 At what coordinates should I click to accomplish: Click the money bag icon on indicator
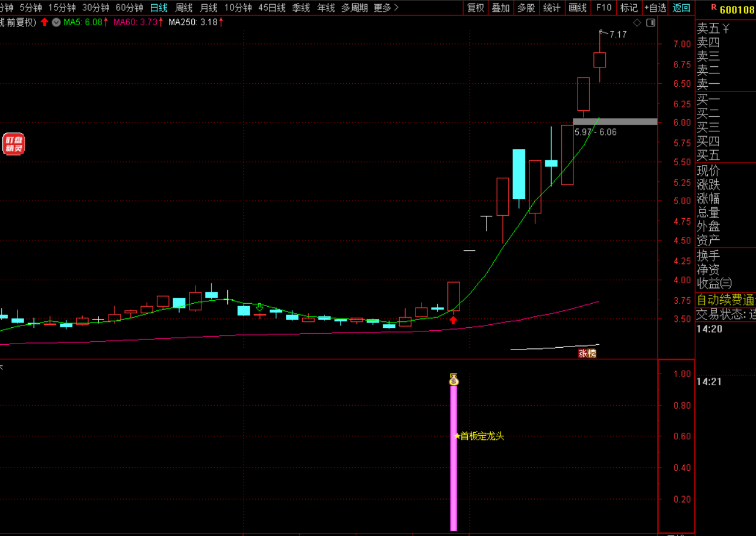tap(453, 379)
